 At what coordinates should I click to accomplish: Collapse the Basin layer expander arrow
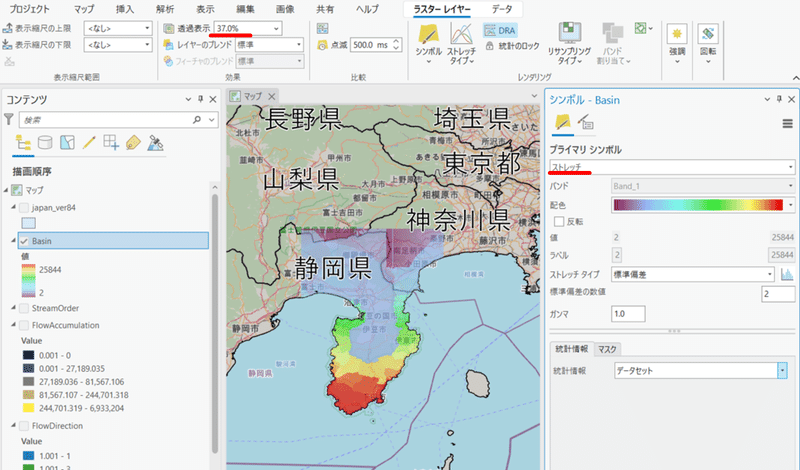tap(14, 241)
